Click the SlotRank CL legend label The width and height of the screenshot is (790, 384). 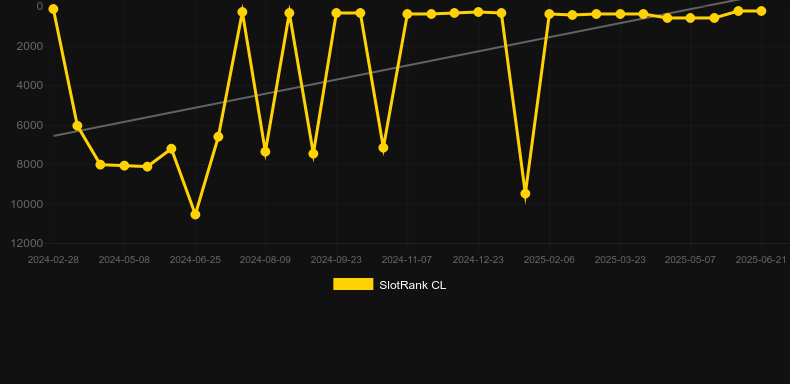pos(413,285)
